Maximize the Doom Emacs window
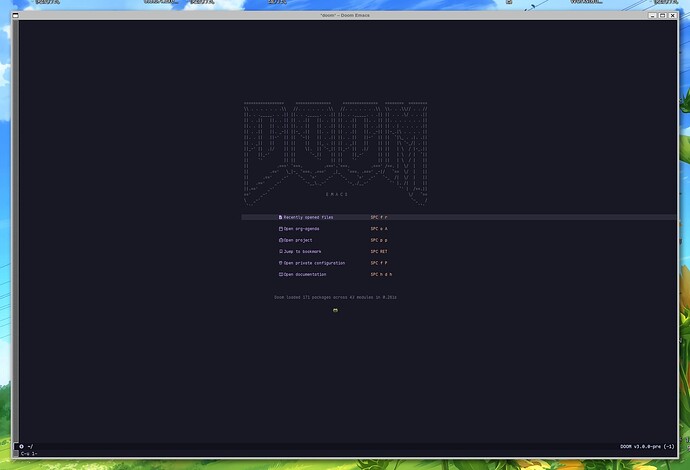Screen dimensions: 690x470 662,15
